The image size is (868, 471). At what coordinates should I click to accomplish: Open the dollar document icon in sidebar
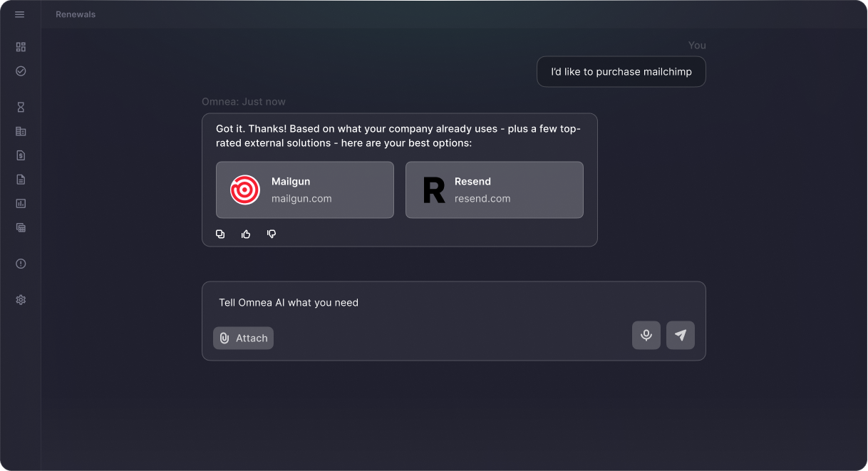[21, 155]
